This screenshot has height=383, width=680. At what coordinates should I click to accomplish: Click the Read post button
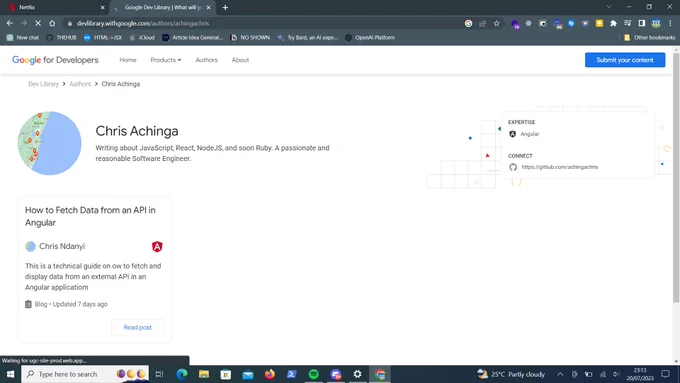(x=137, y=327)
